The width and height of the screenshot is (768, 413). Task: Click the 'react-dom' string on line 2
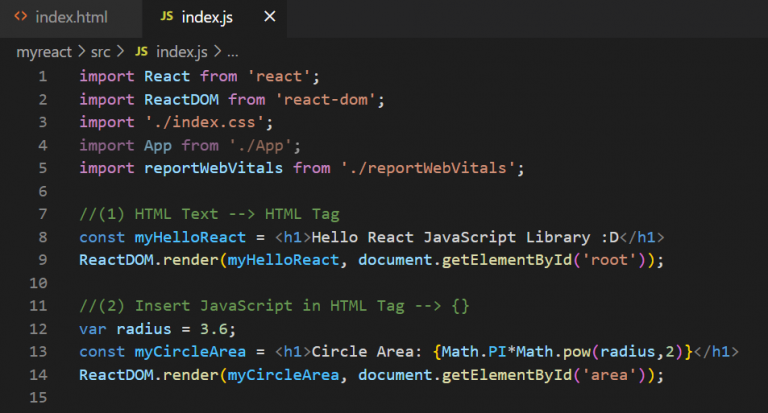coord(327,99)
